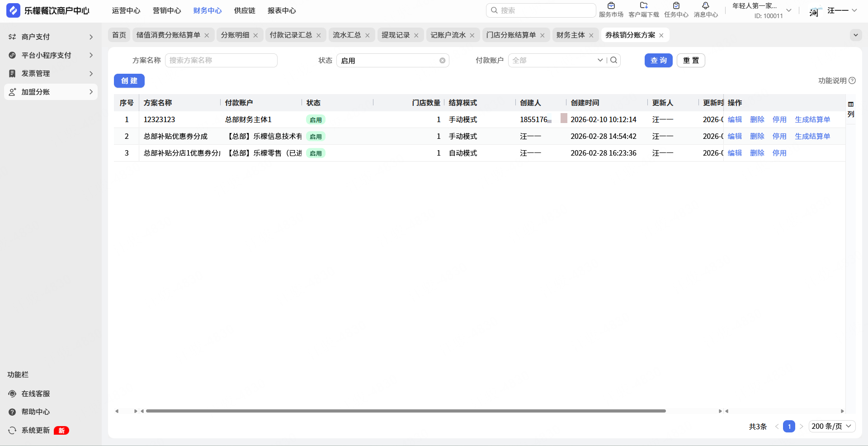Close the 门店分账结算单 tab
The width and height of the screenshot is (868, 446).
point(542,35)
